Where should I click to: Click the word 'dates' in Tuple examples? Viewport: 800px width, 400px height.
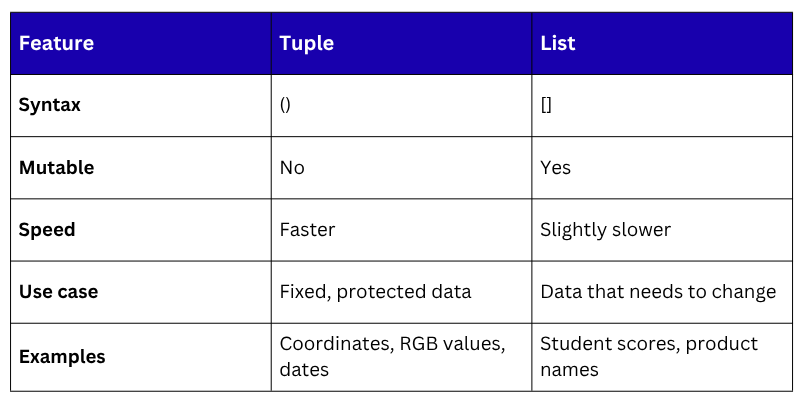[303, 369]
